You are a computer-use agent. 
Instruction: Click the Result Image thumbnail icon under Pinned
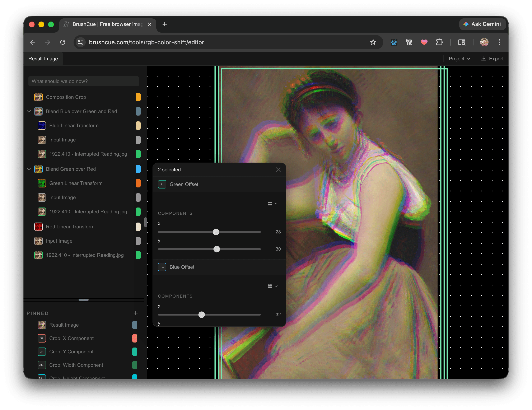pyautogui.click(x=42, y=325)
